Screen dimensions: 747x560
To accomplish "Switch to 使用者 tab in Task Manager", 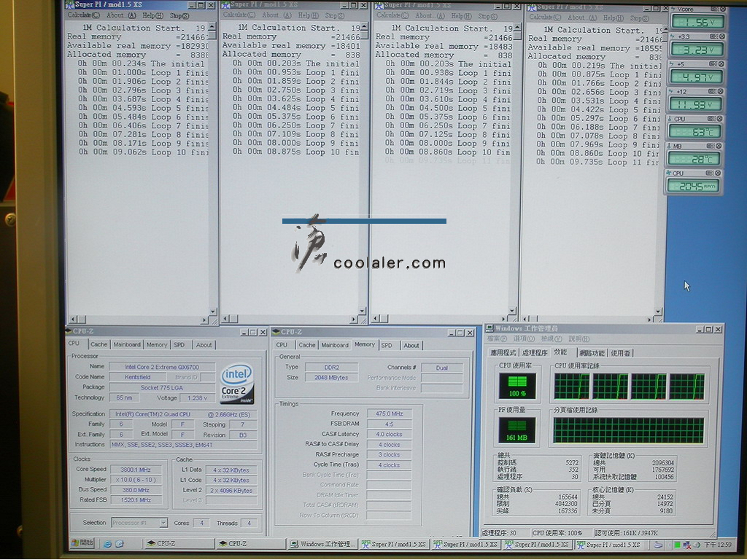I will tap(620, 353).
